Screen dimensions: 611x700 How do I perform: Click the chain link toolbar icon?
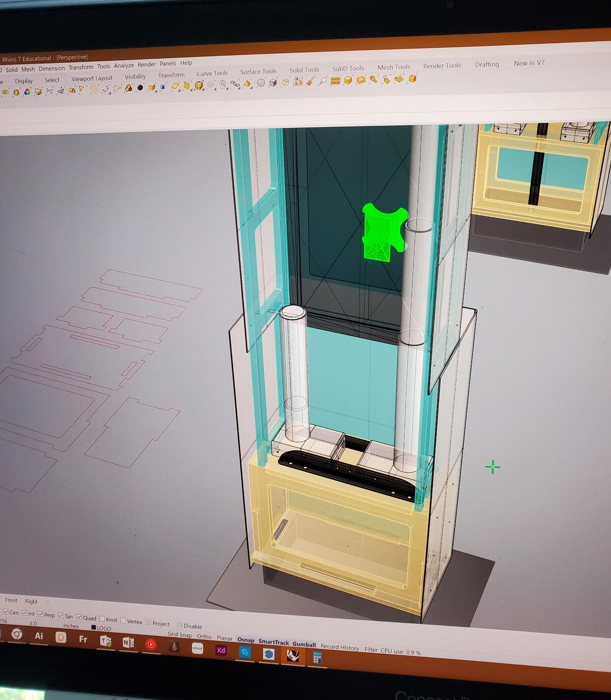[235, 84]
